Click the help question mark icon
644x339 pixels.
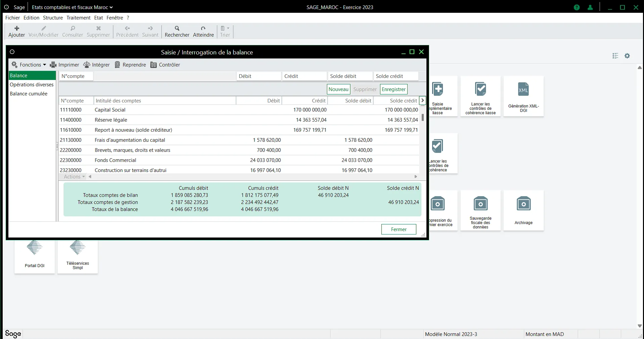577,7
